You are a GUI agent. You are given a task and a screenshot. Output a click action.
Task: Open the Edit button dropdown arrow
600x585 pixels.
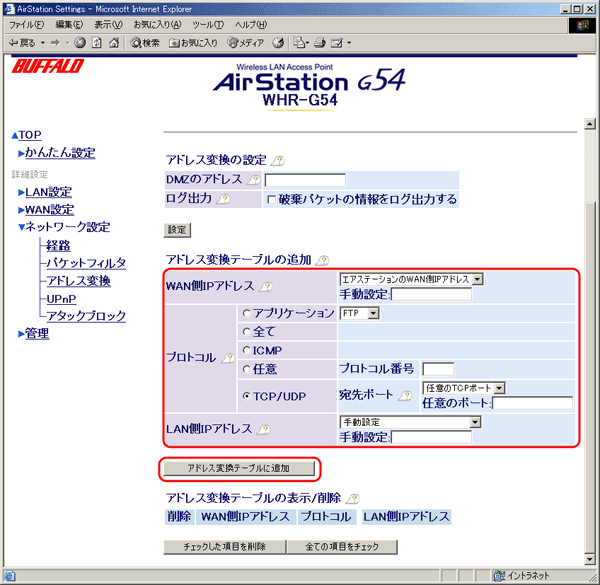click(349, 43)
